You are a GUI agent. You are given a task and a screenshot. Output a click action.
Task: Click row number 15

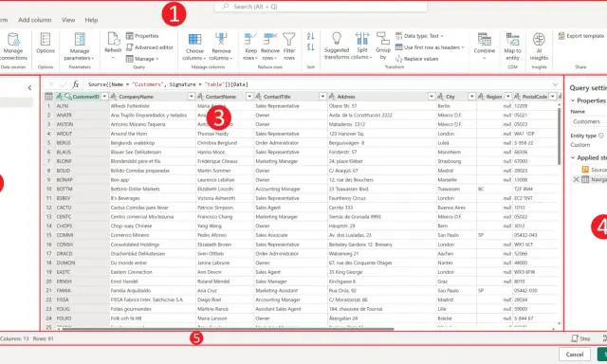[x=48, y=235]
